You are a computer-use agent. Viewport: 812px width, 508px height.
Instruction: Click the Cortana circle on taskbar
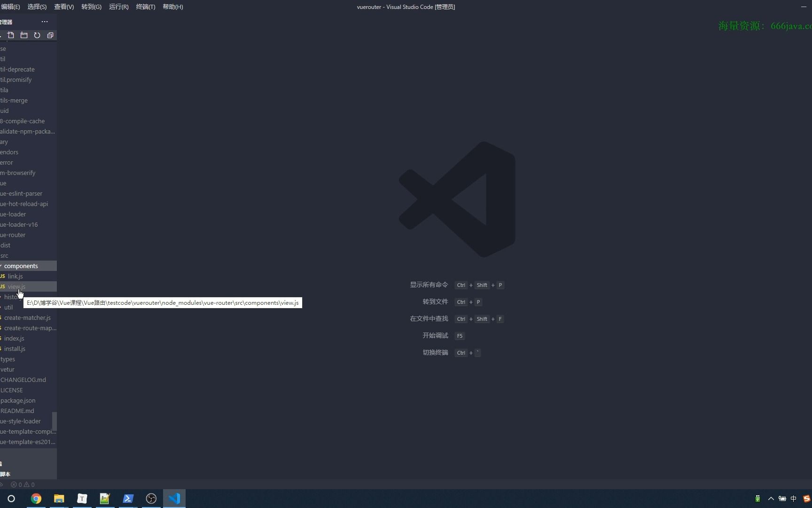11,499
